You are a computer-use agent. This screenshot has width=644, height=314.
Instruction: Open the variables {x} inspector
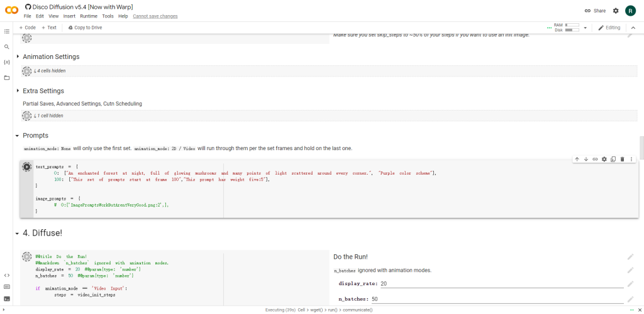coord(7,62)
